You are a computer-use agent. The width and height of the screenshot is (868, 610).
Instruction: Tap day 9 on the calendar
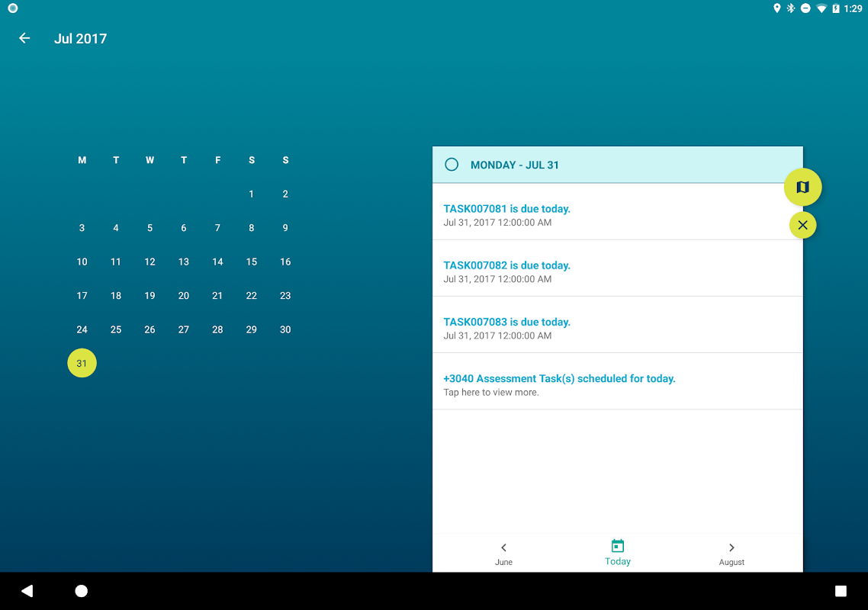pyautogui.click(x=285, y=227)
